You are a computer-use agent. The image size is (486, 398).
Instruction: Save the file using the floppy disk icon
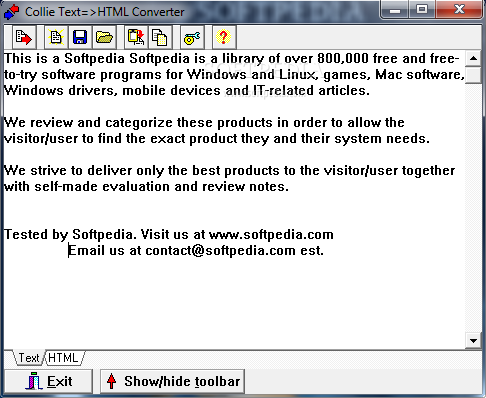tap(80, 37)
